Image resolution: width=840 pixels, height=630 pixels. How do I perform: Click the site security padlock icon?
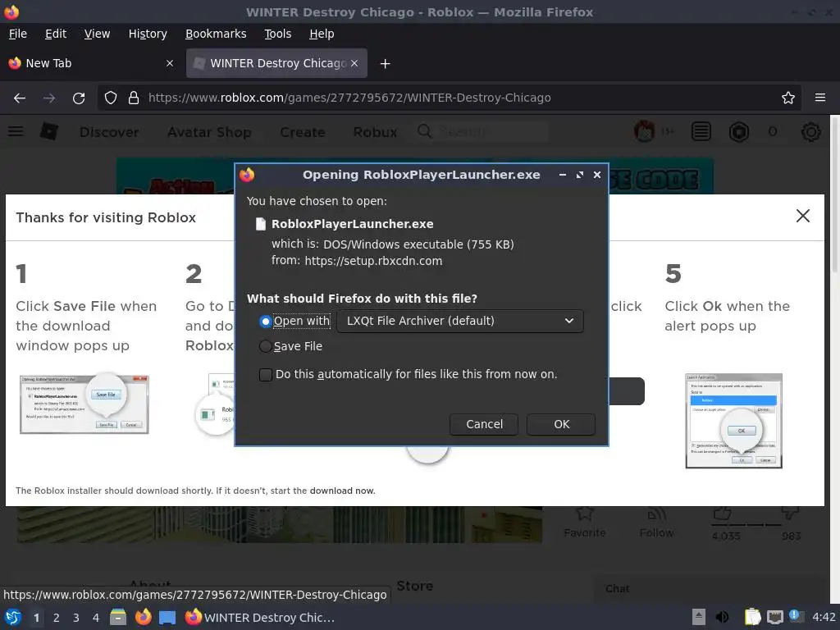pos(134,98)
